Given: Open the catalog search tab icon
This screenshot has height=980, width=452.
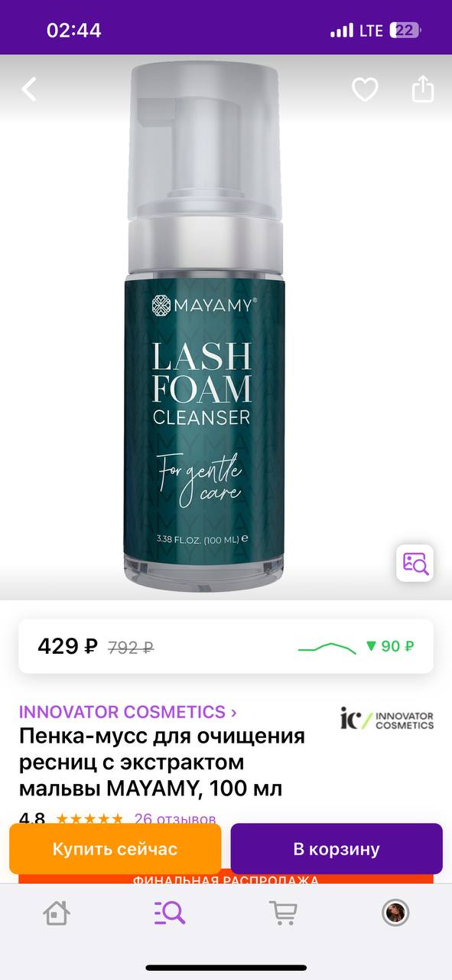Looking at the screenshot, I should [169, 912].
